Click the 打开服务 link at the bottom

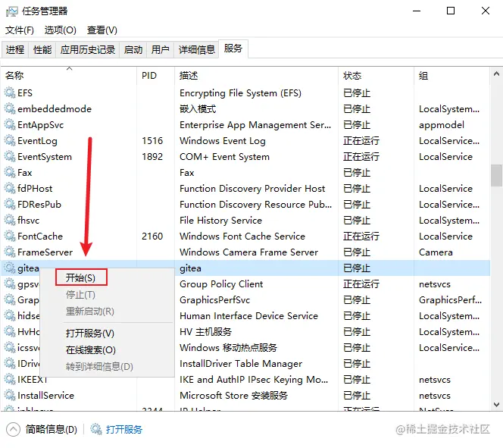124,429
